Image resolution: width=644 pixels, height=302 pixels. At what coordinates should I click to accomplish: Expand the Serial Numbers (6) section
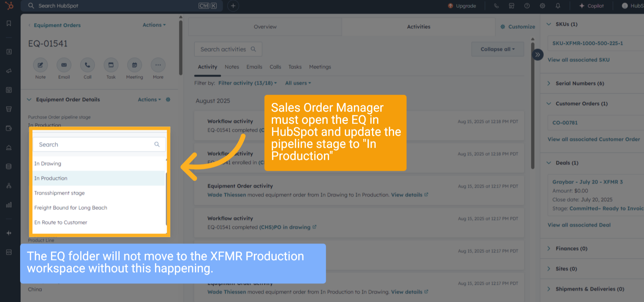[549, 83]
